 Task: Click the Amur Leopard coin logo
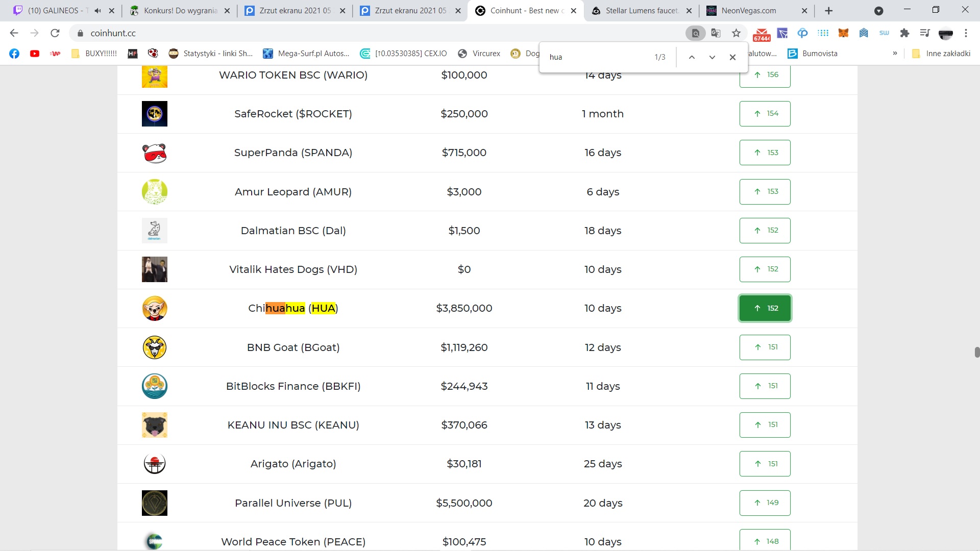155,192
